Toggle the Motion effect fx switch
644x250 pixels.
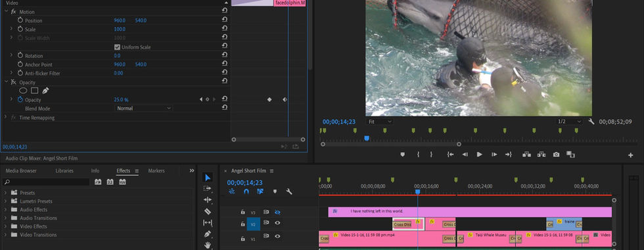tap(13, 12)
